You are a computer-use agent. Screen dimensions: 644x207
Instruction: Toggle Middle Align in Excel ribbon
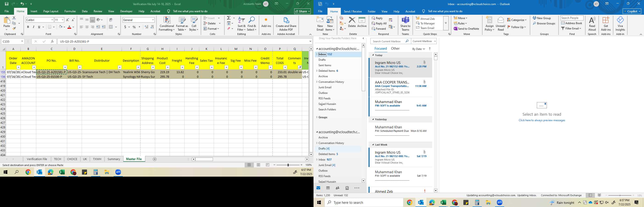click(87, 20)
